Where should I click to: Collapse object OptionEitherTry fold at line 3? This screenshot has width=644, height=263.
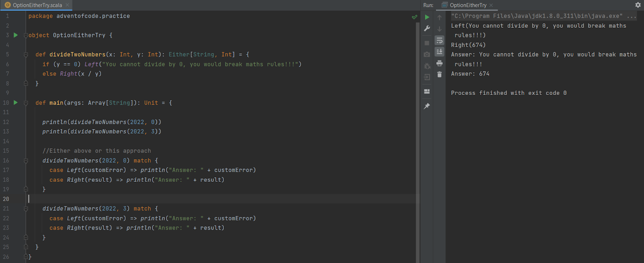(26, 35)
